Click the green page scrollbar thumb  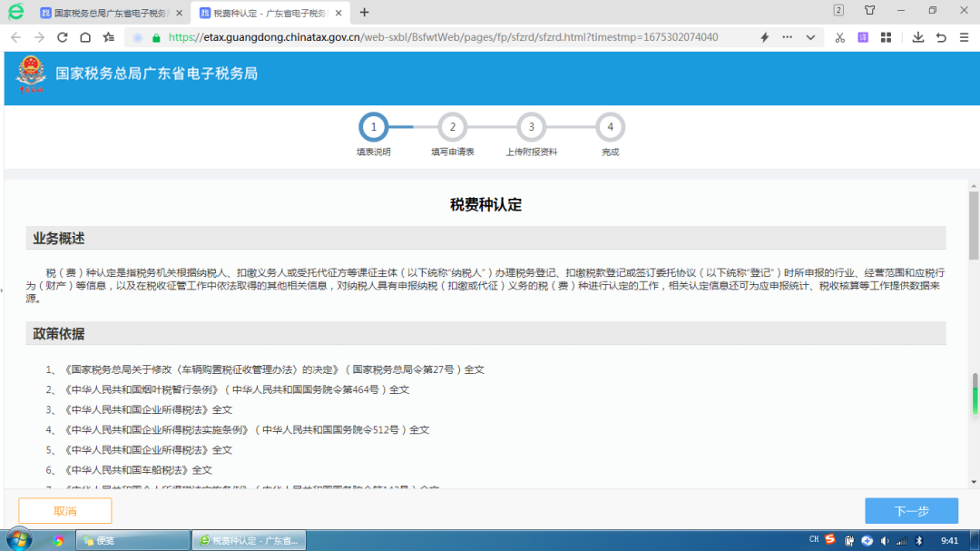975,394
